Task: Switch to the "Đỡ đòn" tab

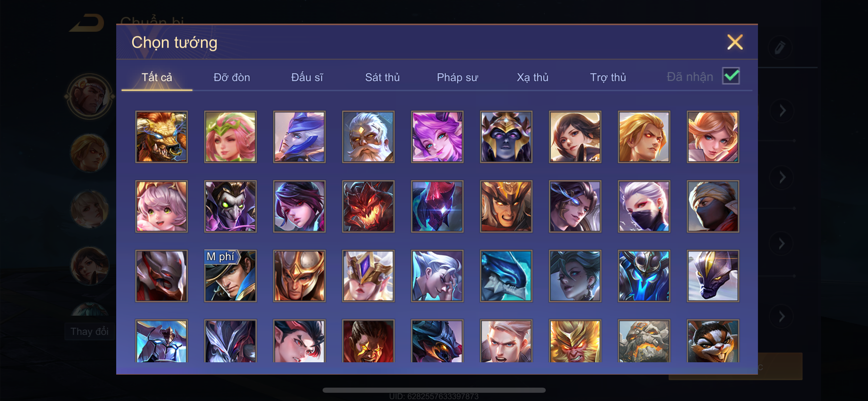Action: pyautogui.click(x=232, y=77)
